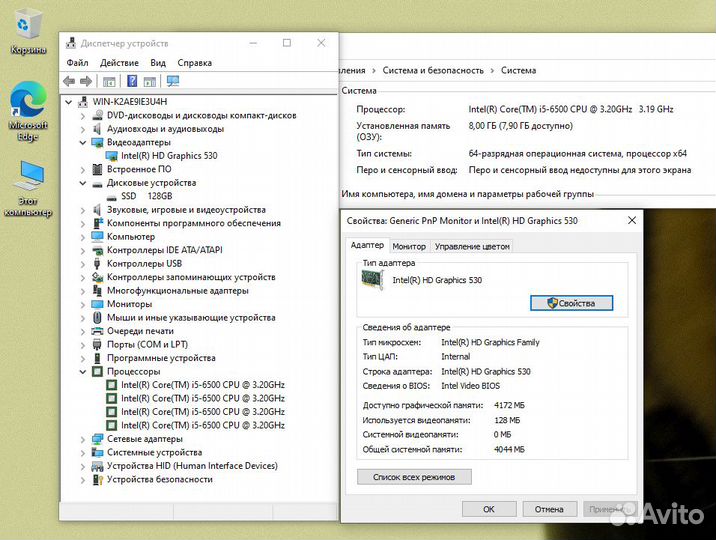
Task: Click the Звуковые, игровые и видеоустройства icon
Action: 97,210
